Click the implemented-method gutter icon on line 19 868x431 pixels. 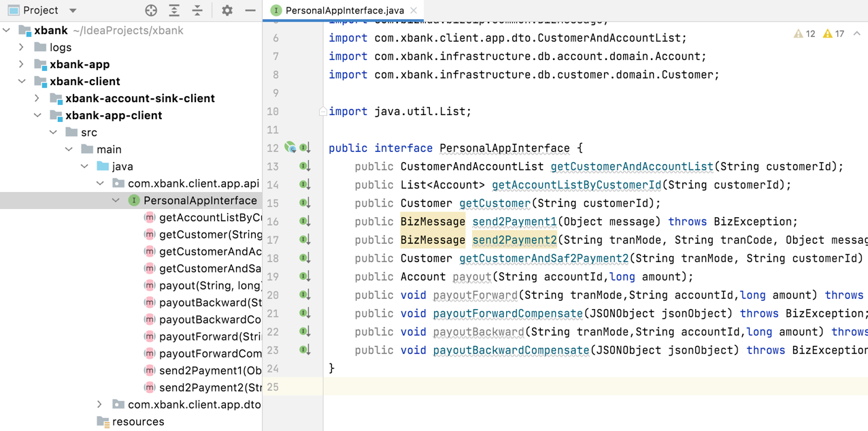305,276
